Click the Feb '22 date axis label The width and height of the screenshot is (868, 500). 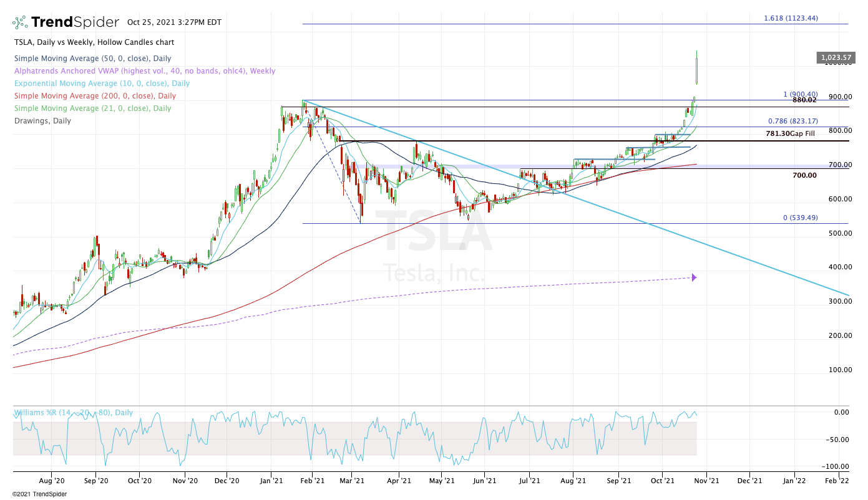837,481
